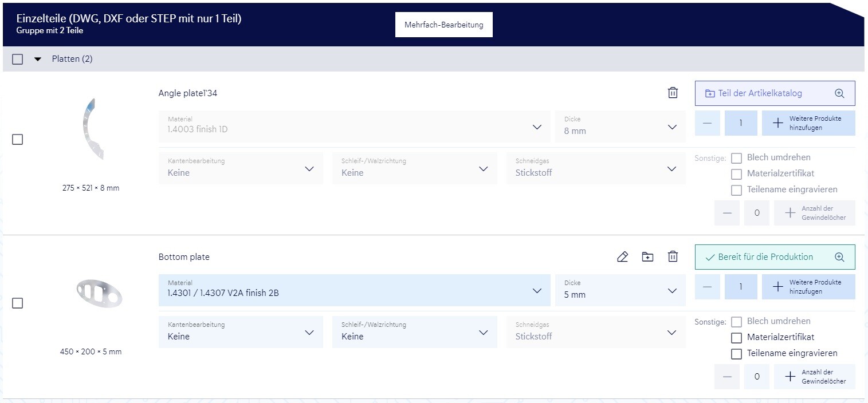Click the pencil edit icon for Bottom plate

(x=622, y=257)
